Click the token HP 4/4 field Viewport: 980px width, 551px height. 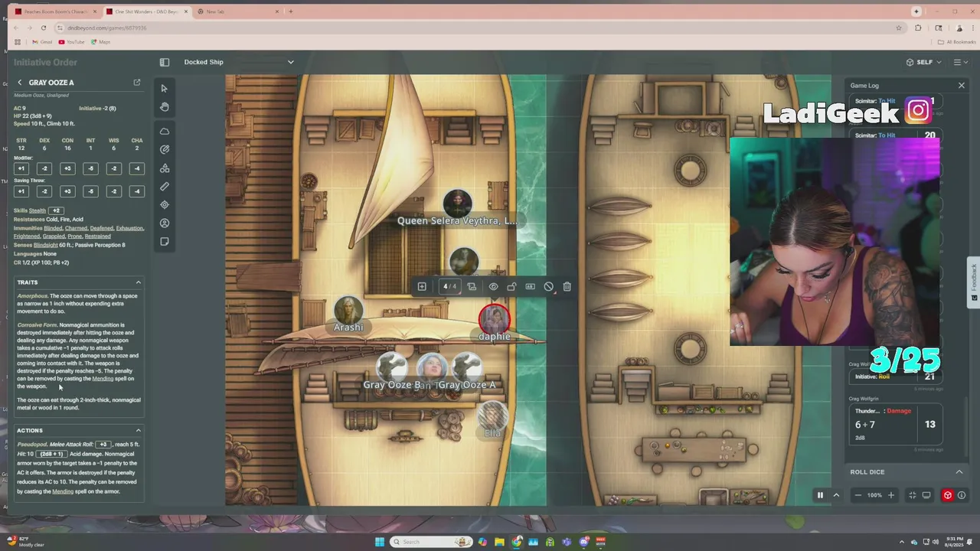tap(449, 286)
